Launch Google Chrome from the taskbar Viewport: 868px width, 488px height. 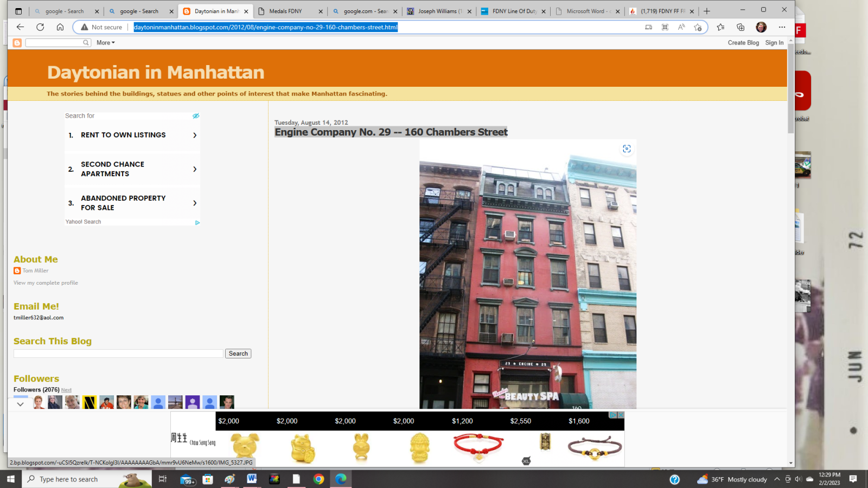point(318,479)
